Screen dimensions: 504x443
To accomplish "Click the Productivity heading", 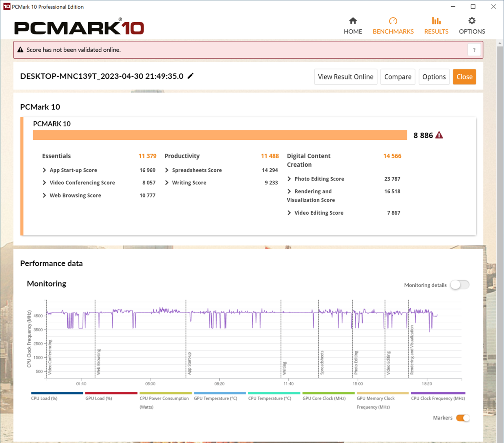I will [x=182, y=156].
